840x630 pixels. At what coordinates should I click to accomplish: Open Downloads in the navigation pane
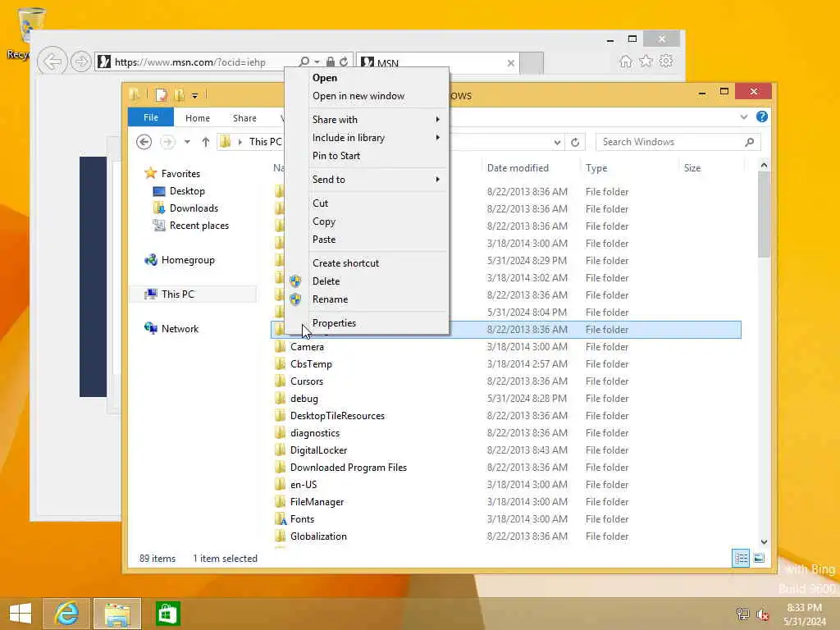coord(194,208)
